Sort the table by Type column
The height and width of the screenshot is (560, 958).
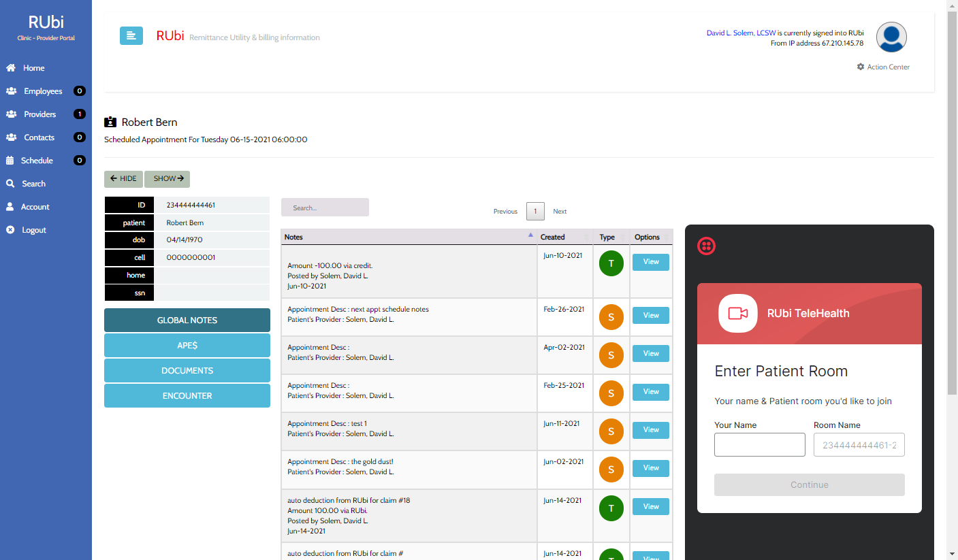[611, 237]
